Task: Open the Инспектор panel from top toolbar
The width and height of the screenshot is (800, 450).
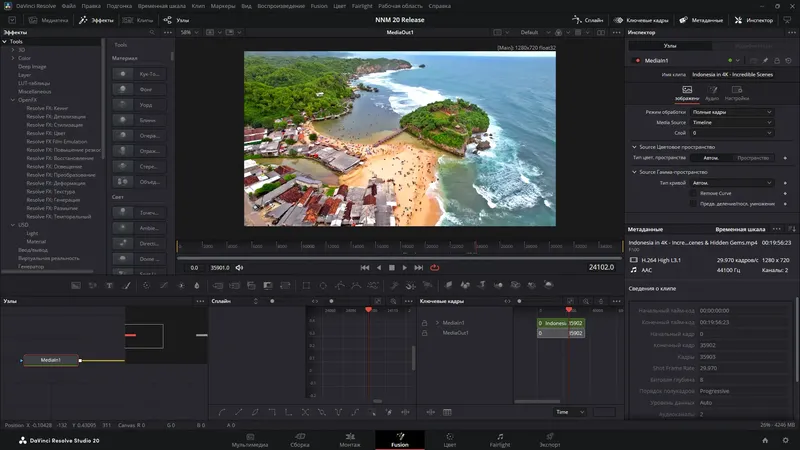Action: click(752, 19)
